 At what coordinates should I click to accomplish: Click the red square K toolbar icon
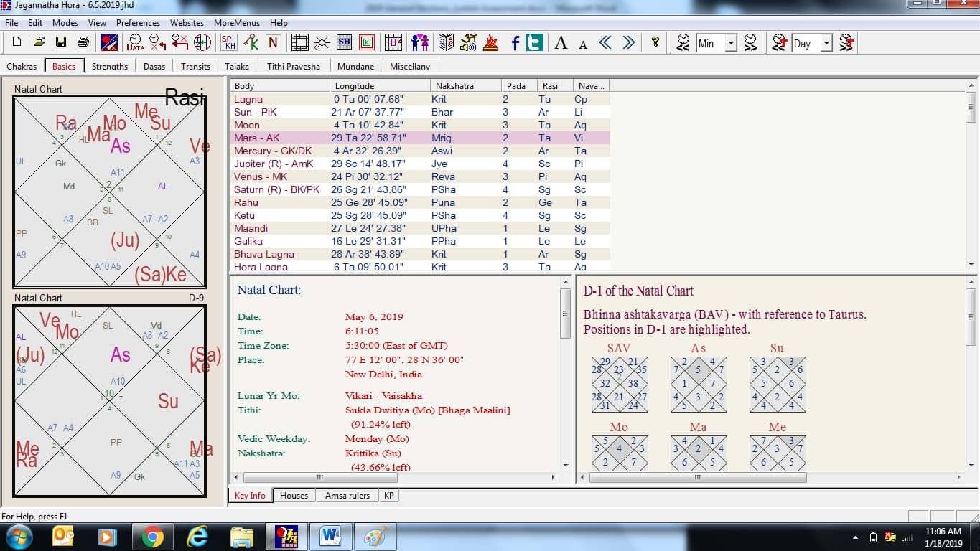366,42
